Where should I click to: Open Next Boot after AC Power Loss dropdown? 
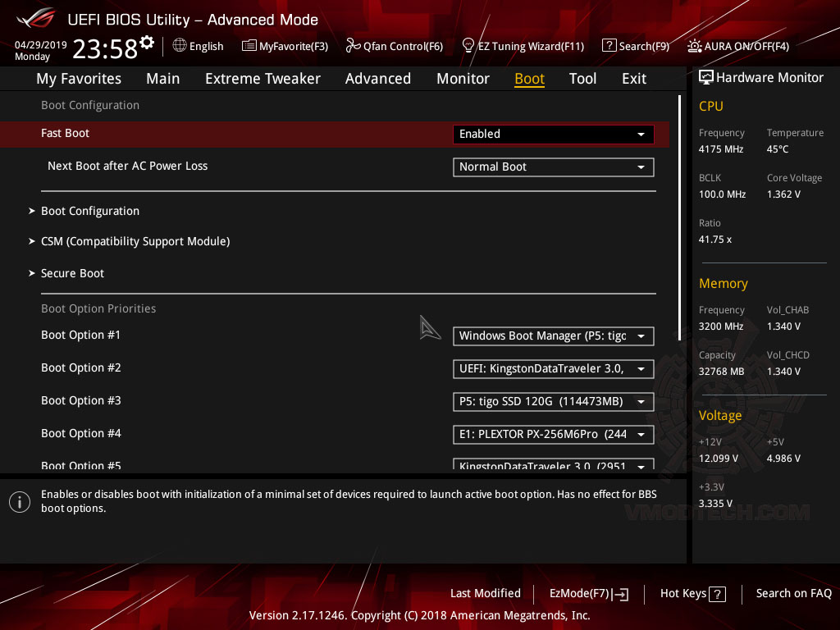click(554, 167)
